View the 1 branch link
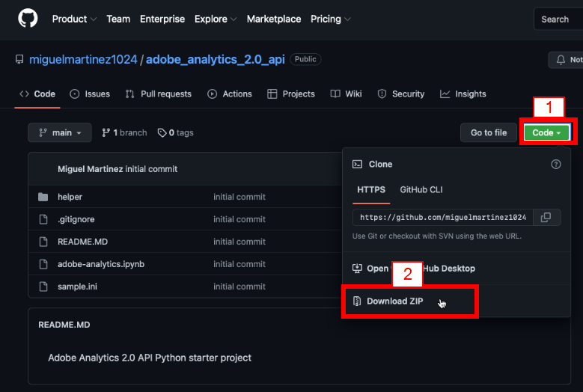 point(124,132)
